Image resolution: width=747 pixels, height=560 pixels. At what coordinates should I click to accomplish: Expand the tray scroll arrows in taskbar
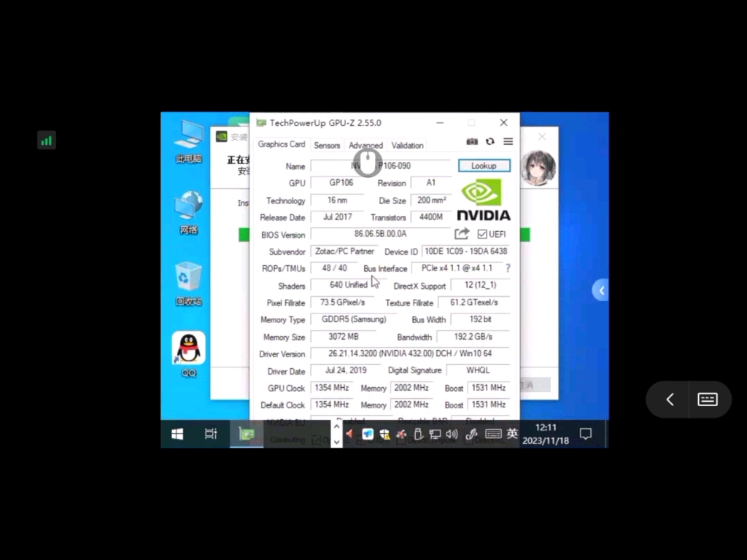click(x=336, y=434)
